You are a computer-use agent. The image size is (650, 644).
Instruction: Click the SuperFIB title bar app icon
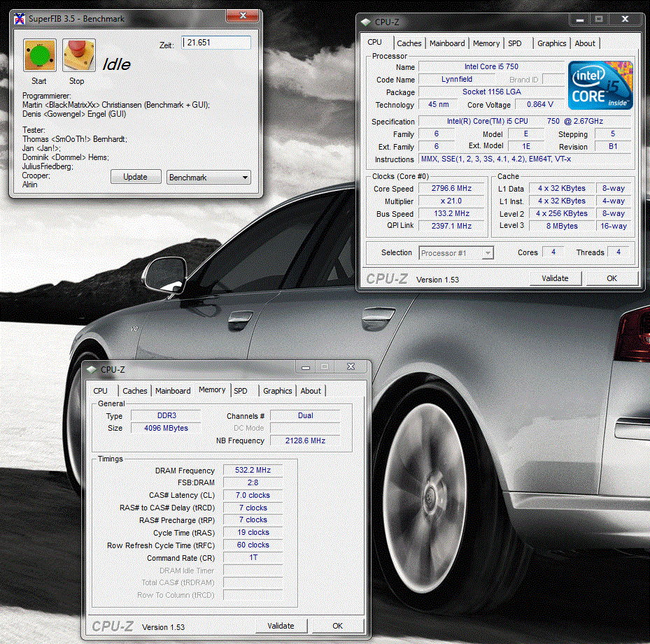click(19, 19)
